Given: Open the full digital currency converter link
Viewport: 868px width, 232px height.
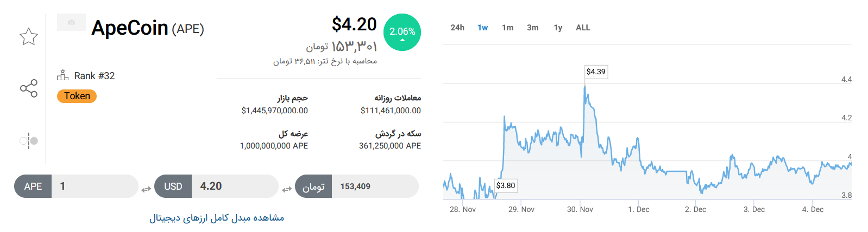Looking at the screenshot, I should click(x=217, y=218).
